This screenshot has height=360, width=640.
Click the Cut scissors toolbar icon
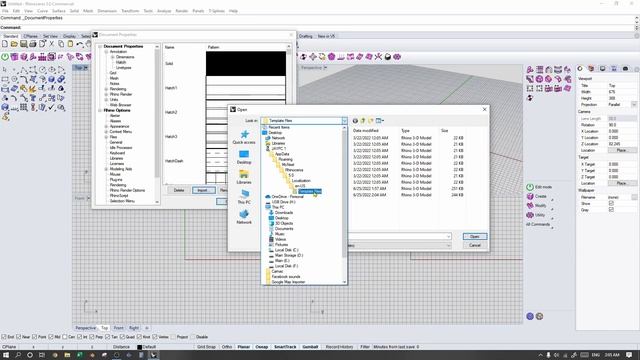pos(51,44)
